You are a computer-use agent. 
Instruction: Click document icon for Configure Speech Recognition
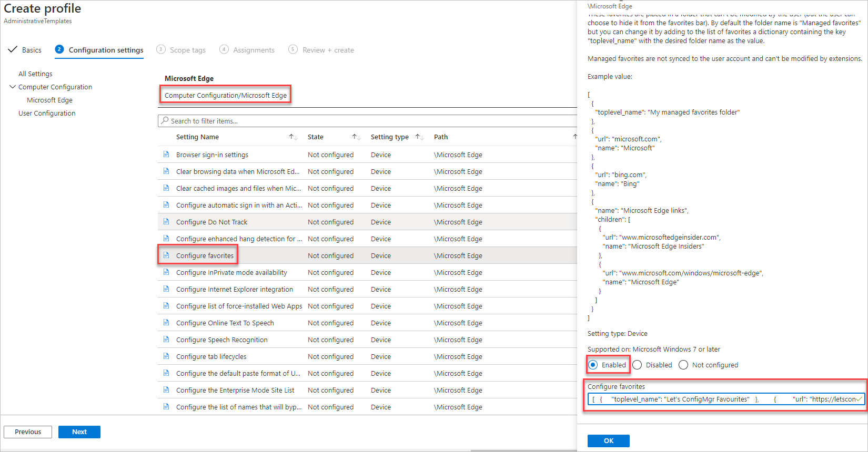166,340
